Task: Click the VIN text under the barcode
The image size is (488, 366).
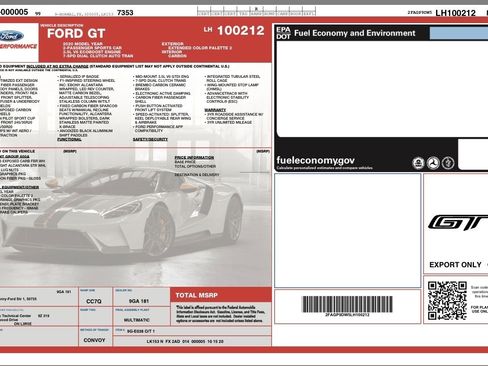Action: pos(347,315)
